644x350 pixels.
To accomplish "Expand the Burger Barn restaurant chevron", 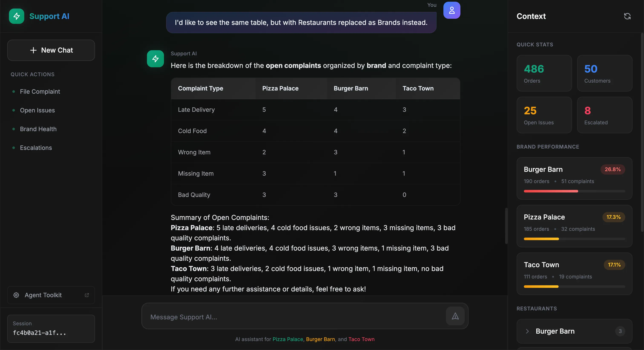I will [527, 331].
